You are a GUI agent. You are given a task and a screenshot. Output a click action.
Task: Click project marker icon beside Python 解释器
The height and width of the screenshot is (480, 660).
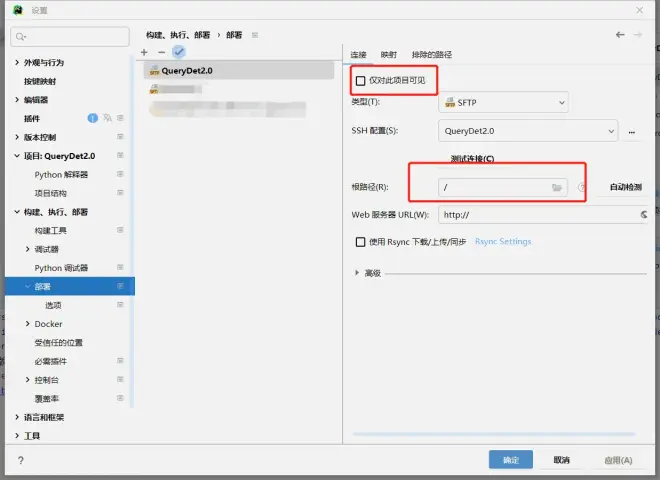(120, 174)
